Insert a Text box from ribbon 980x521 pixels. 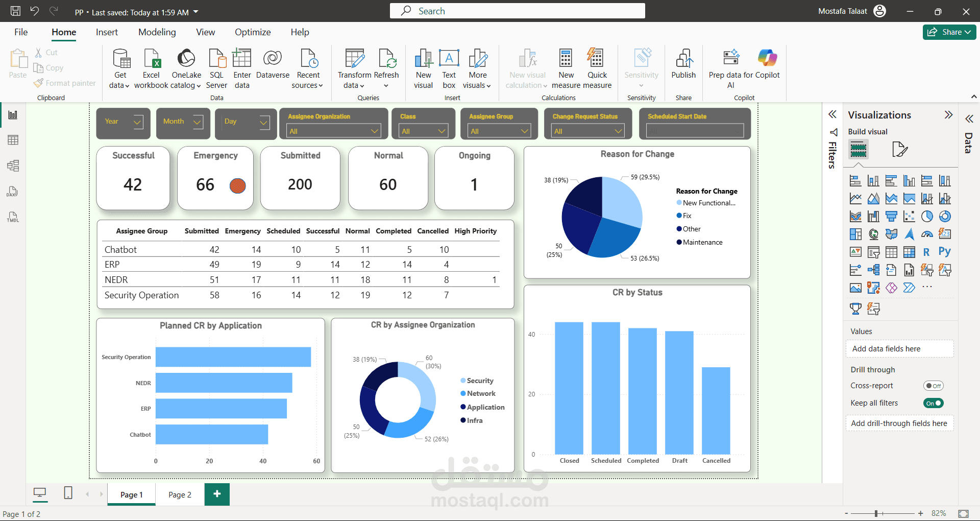coord(449,69)
